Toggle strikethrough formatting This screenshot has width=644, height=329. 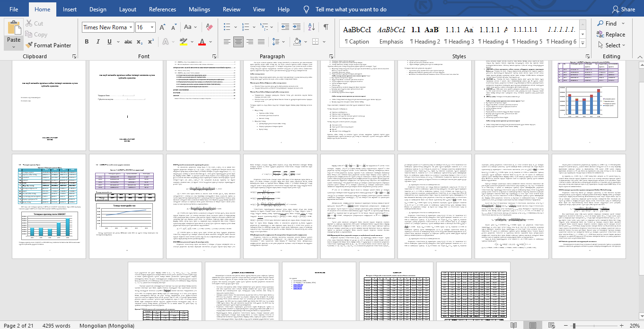129,42
